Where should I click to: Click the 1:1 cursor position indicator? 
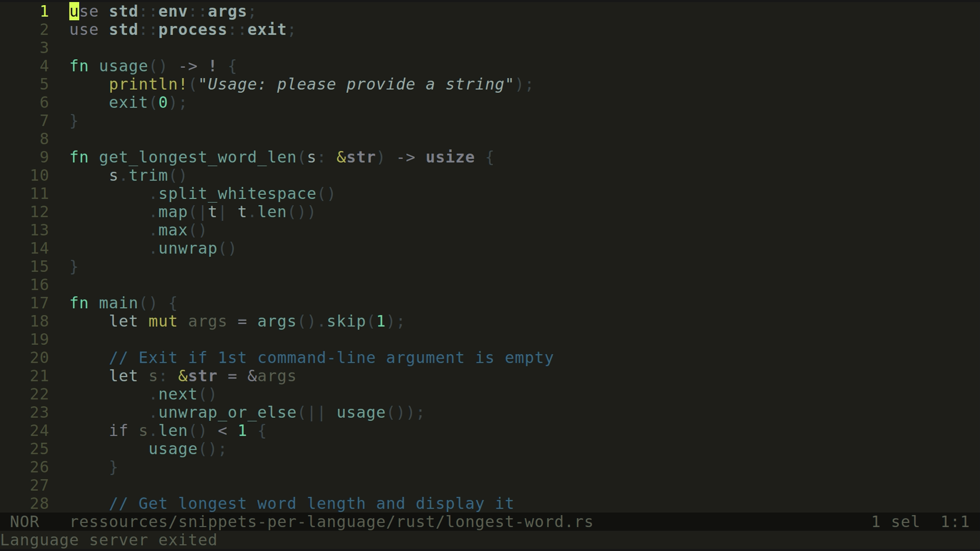tap(955, 522)
